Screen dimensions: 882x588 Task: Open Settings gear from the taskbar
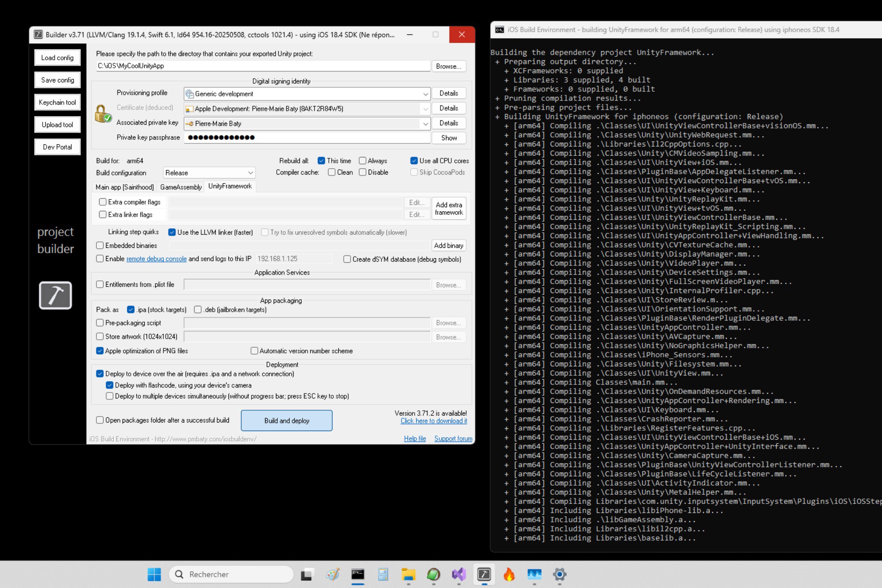[x=560, y=574]
